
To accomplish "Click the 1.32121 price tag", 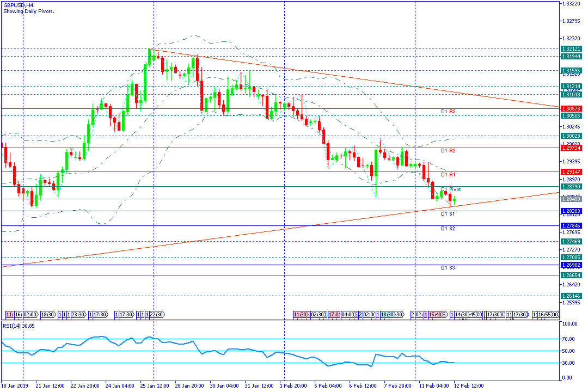I will pos(571,49).
